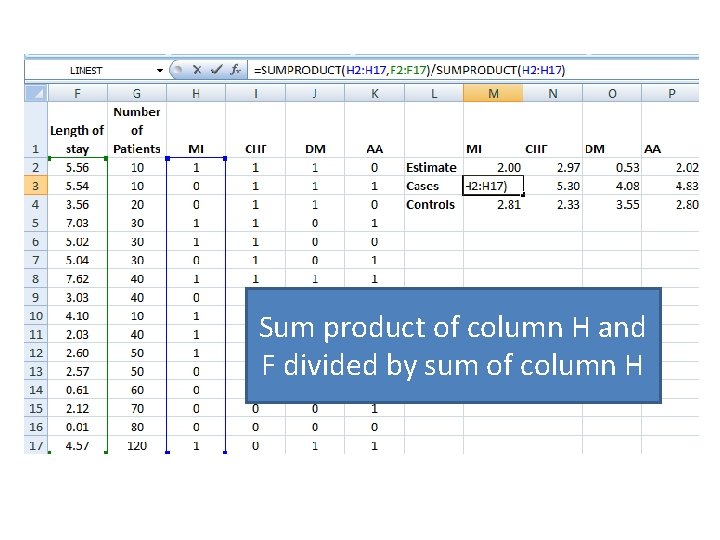The height and width of the screenshot is (540, 720).
Task: Click the AA header in column K
Action: (x=375, y=130)
